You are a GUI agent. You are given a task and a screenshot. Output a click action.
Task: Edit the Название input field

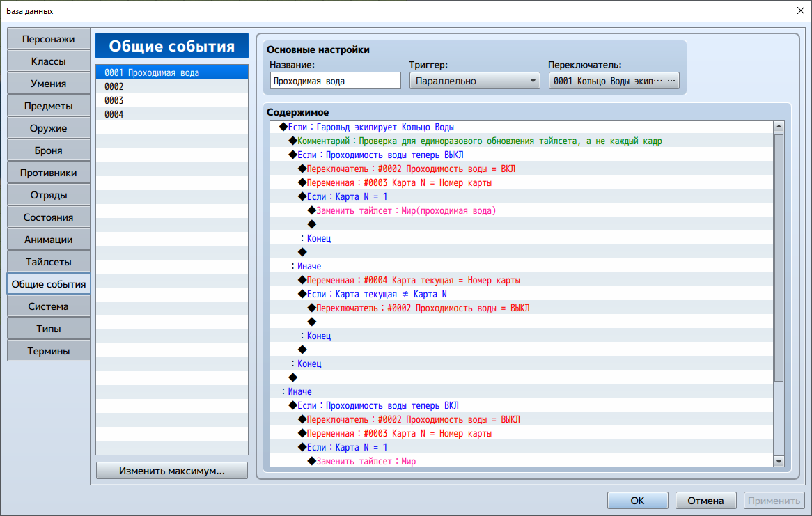tap(336, 81)
